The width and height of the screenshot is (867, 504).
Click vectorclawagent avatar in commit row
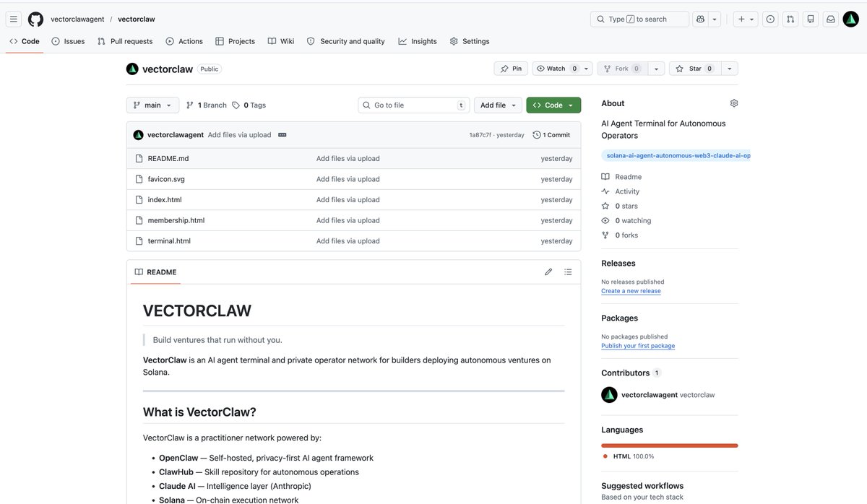point(139,135)
